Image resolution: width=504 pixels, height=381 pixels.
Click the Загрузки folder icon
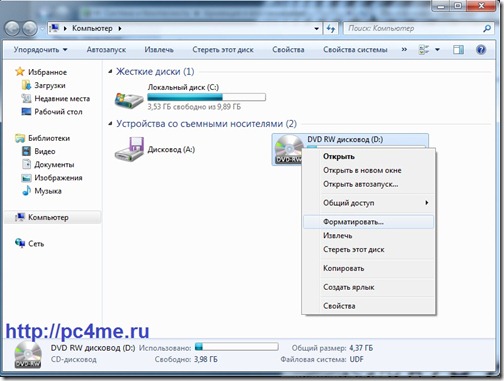(x=26, y=85)
